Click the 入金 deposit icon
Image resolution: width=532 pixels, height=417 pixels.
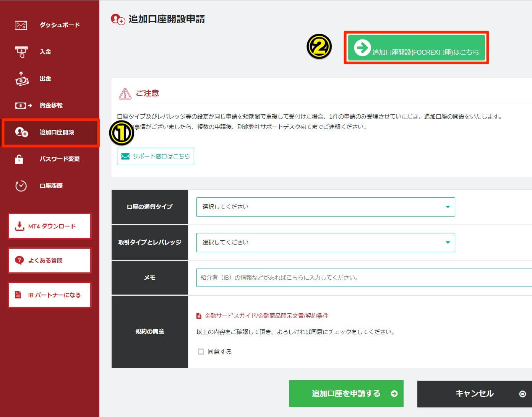click(21, 52)
